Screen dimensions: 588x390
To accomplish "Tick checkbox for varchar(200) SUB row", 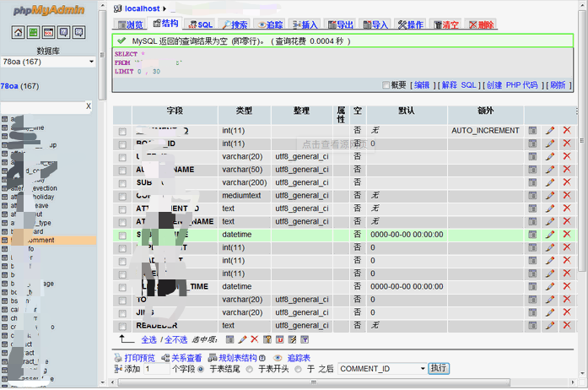I will pyautogui.click(x=122, y=183).
